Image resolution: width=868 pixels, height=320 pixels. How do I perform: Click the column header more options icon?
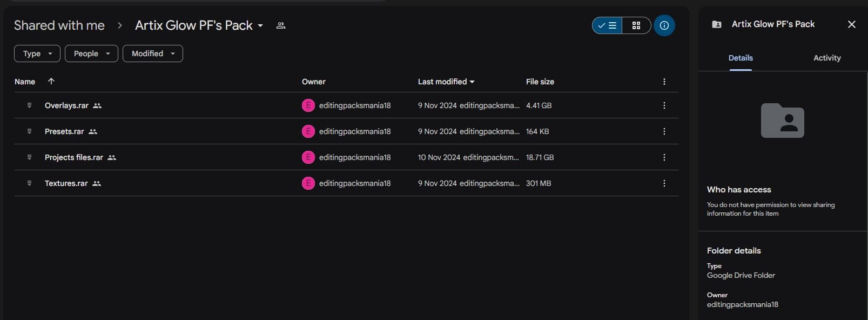664,82
